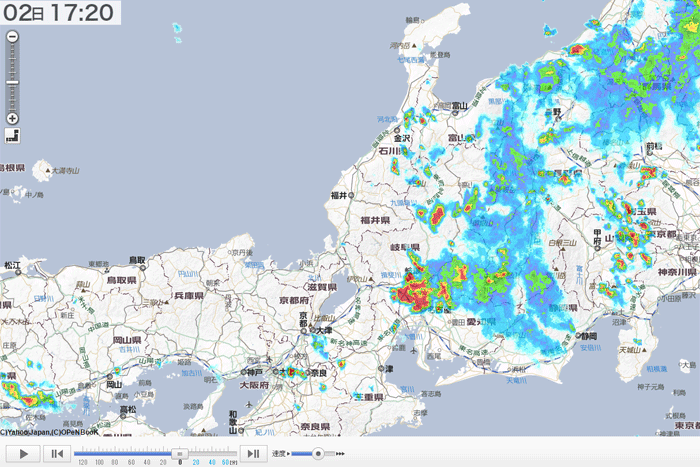Screen dimensions: 700x467
Task: Click the animation speed slider knob
Action: pyautogui.click(x=318, y=454)
